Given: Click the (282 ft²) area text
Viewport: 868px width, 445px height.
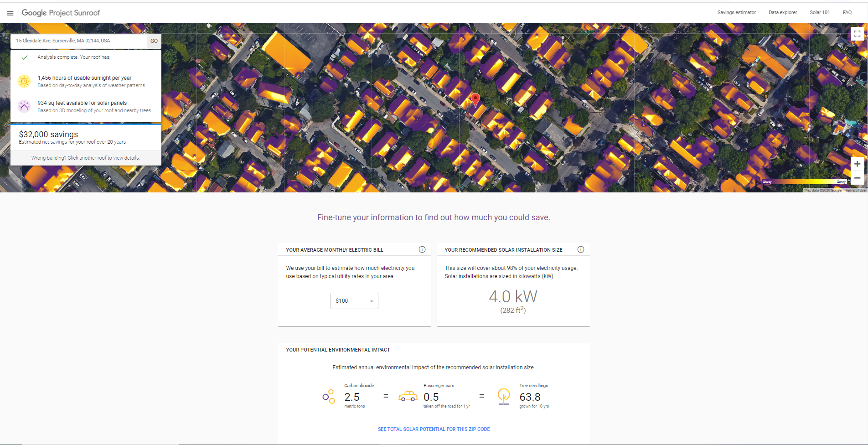Looking at the screenshot, I should click(513, 310).
